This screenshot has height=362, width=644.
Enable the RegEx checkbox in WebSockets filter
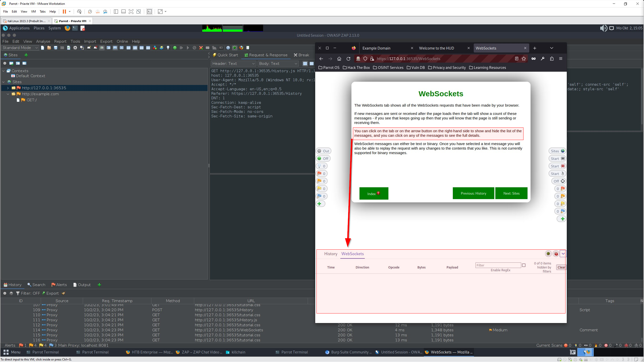click(524, 265)
